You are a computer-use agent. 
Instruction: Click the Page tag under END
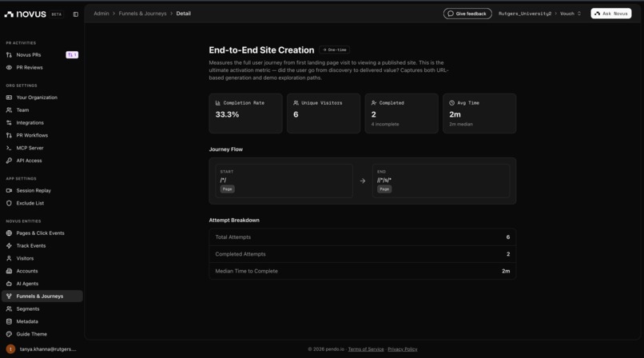[x=384, y=189]
